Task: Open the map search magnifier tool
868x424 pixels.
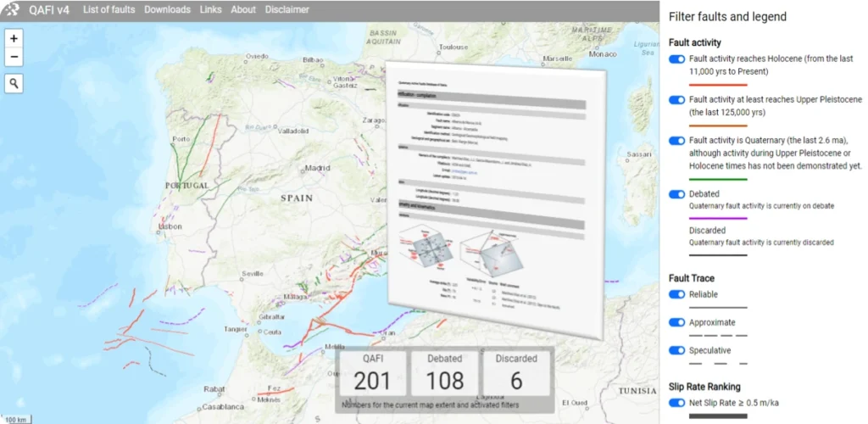Action: [x=14, y=83]
